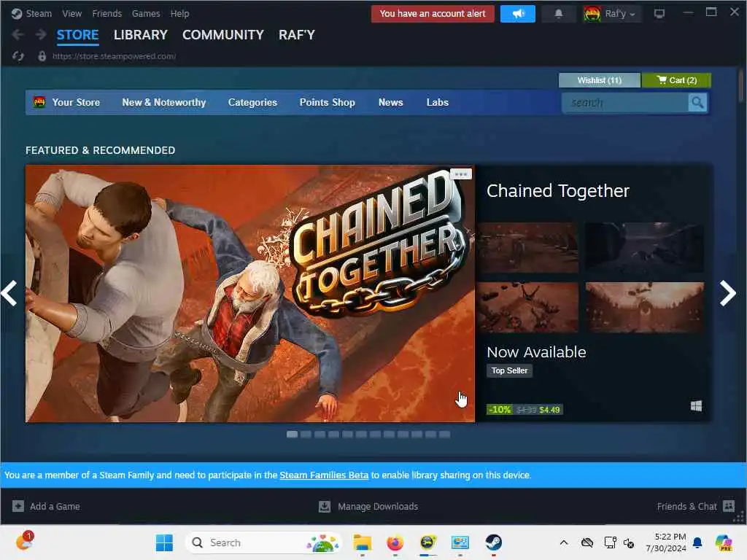Open File Explorer from taskbar
747x560 pixels.
pyautogui.click(x=362, y=542)
